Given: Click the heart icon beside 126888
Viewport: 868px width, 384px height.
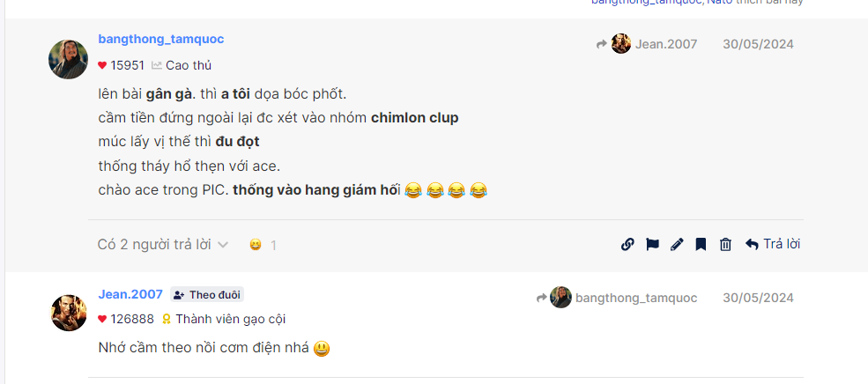Looking at the screenshot, I should point(102,319).
